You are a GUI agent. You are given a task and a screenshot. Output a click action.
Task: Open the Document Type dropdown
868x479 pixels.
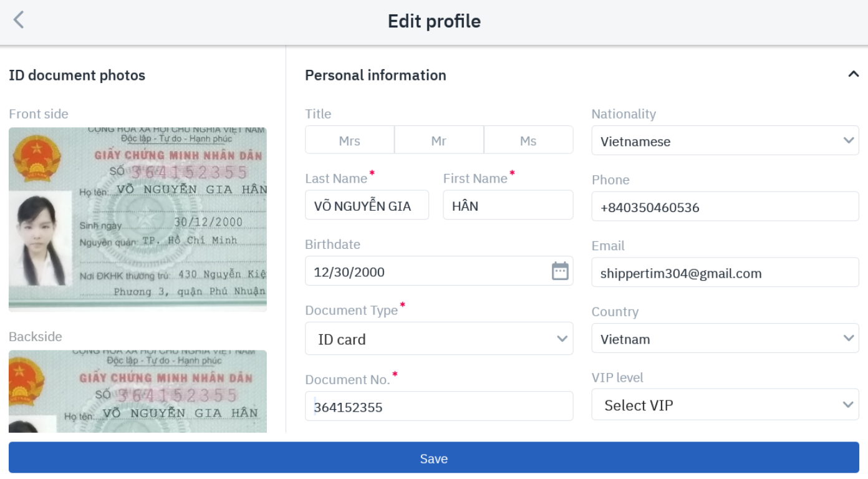(438, 339)
